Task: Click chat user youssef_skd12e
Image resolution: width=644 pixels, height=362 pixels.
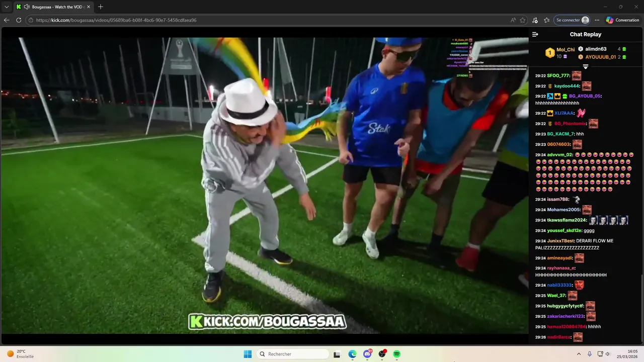Action: (x=565, y=230)
